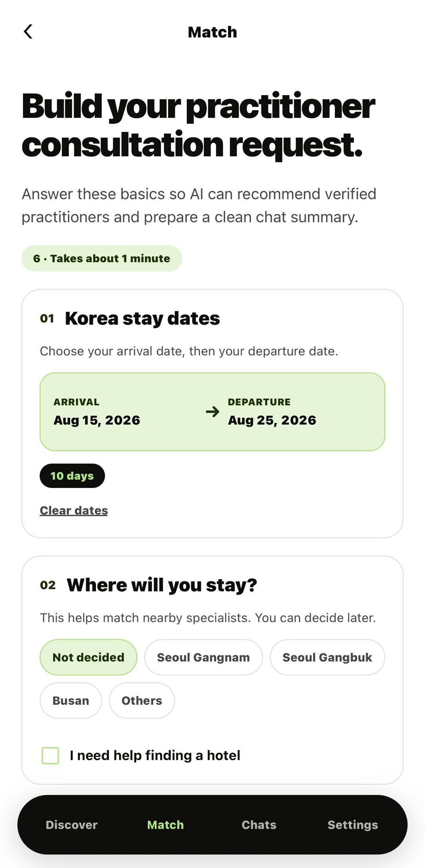
Task: Click the arrow between arrival and departure
Action: tap(213, 412)
